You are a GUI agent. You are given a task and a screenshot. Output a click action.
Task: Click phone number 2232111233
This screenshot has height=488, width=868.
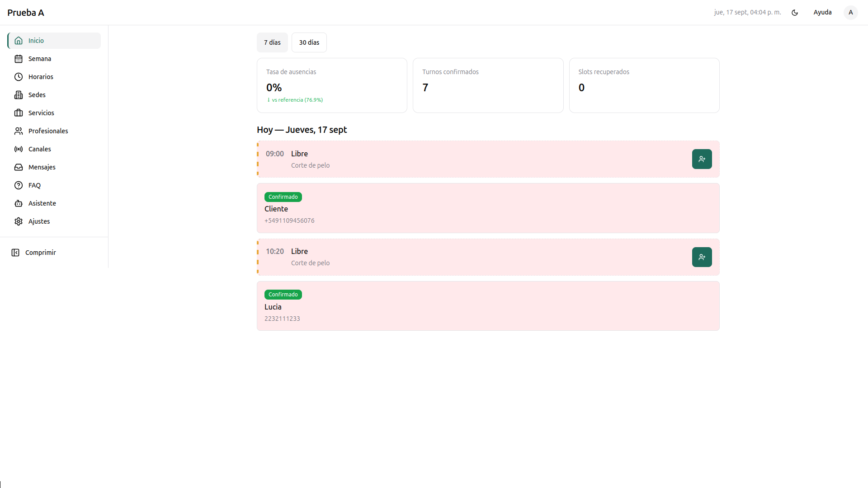[x=282, y=319]
